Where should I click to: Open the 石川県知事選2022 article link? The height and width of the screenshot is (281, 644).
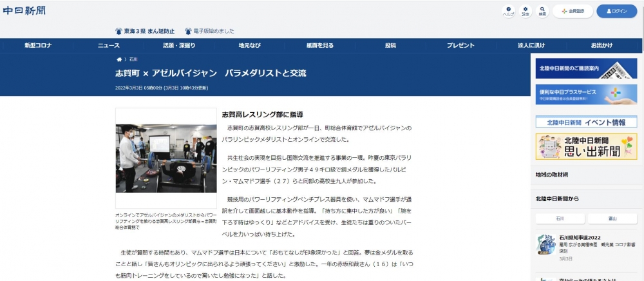pos(580,237)
